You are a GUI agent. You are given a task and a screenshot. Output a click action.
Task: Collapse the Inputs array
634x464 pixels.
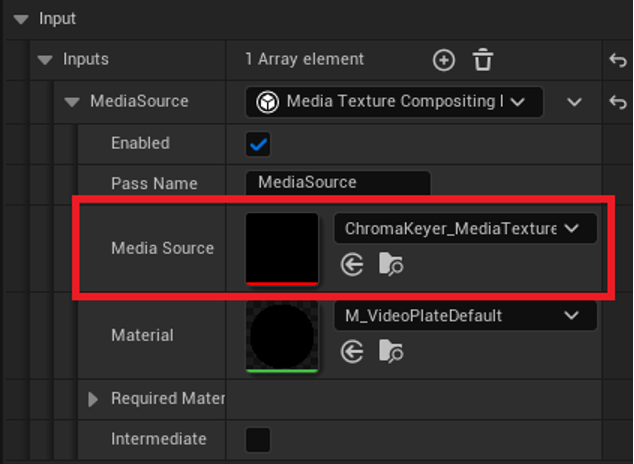(45, 60)
